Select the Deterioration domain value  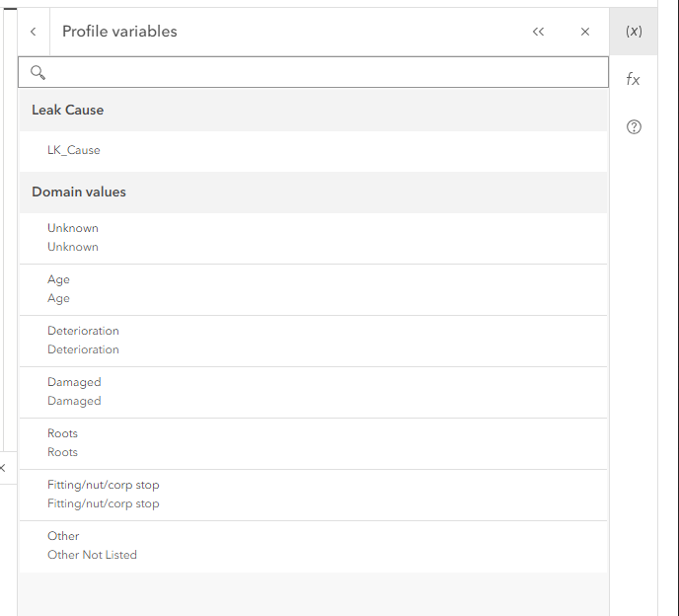pyautogui.click(x=83, y=341)
